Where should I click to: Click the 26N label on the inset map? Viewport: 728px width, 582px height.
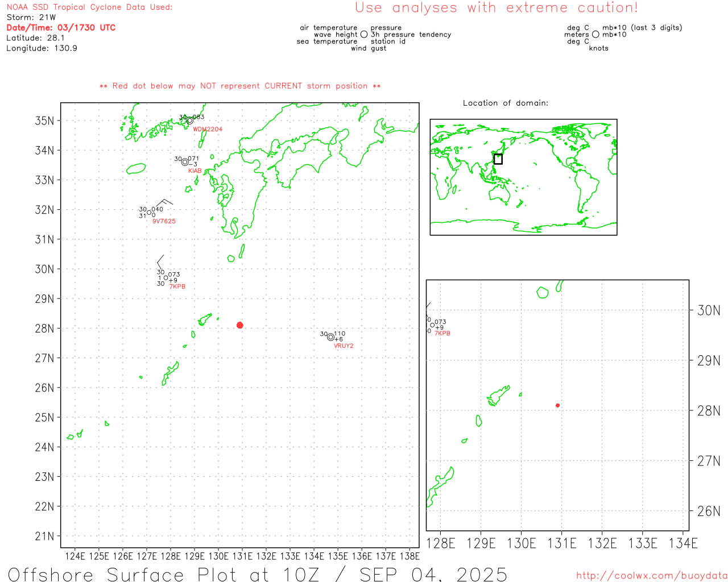709,512
